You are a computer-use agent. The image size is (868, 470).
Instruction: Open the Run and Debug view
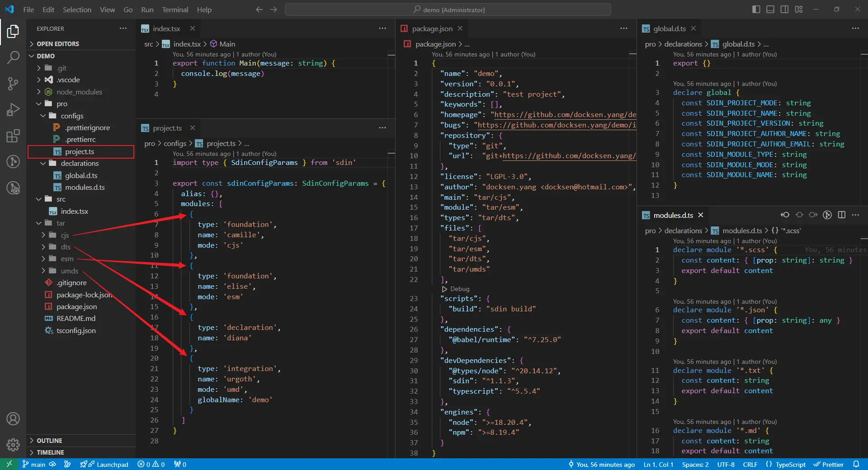coord(13,110)
